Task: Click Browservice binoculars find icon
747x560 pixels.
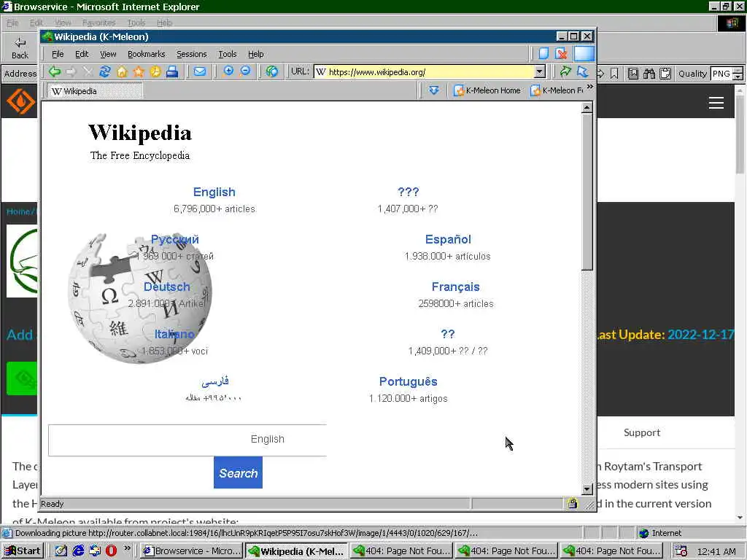Action: [x=649, y=74]
